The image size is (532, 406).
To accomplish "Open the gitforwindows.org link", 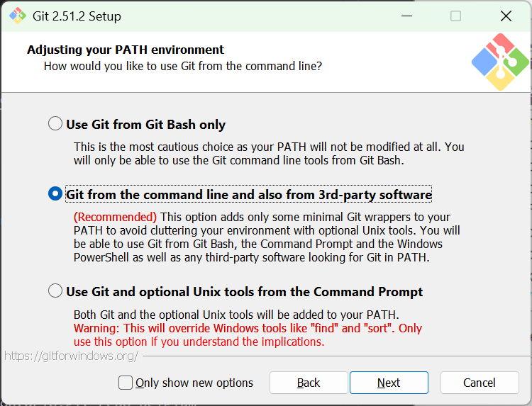I will pos(71,356).
